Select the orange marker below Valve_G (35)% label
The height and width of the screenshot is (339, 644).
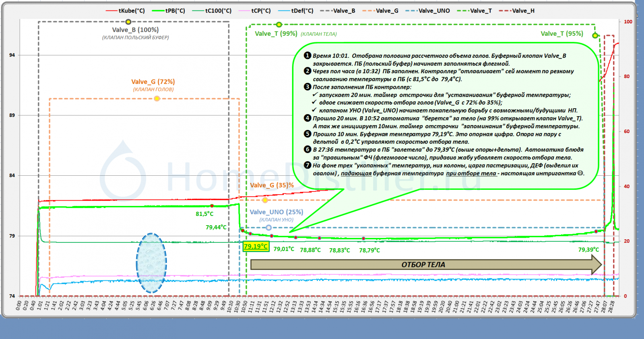pyautogui.click(x=265, y=200)
